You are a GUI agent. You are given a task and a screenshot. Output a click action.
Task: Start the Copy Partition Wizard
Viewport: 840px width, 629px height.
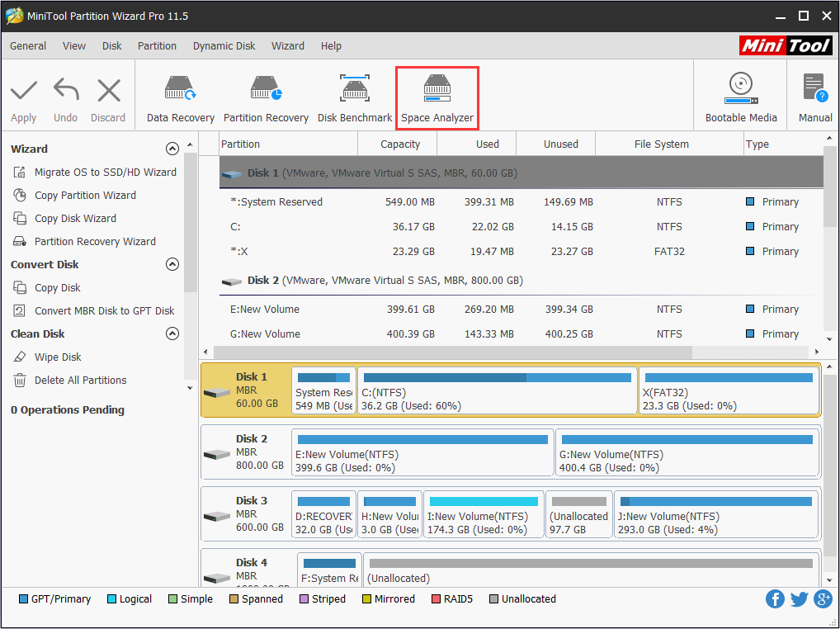pos(74,195)
